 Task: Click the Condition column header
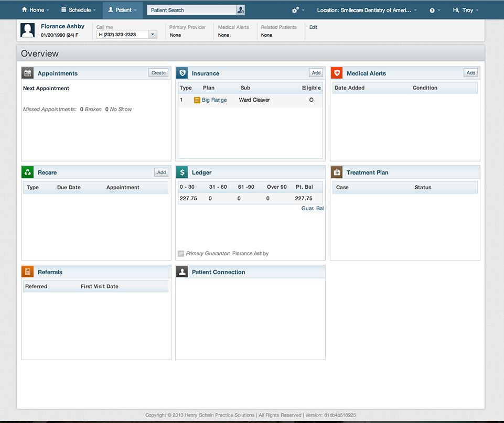(x=425, y=88)
